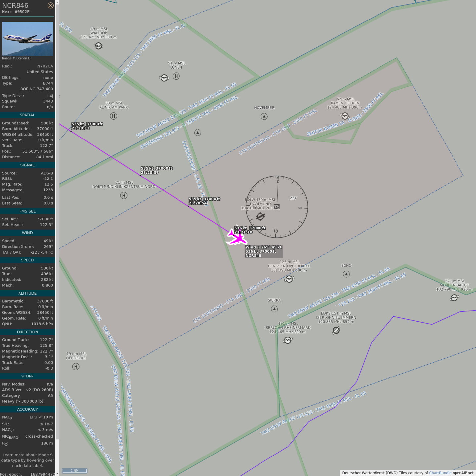This screenshot has width=476, height=476.
Task: Click the 23:20:37 track timestamp label
Action: [150, 173]
